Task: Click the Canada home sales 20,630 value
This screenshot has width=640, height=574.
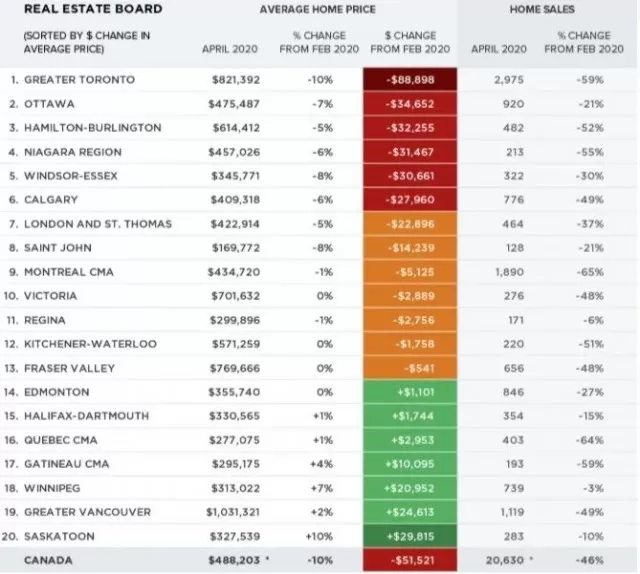Action: click(504, 560)
